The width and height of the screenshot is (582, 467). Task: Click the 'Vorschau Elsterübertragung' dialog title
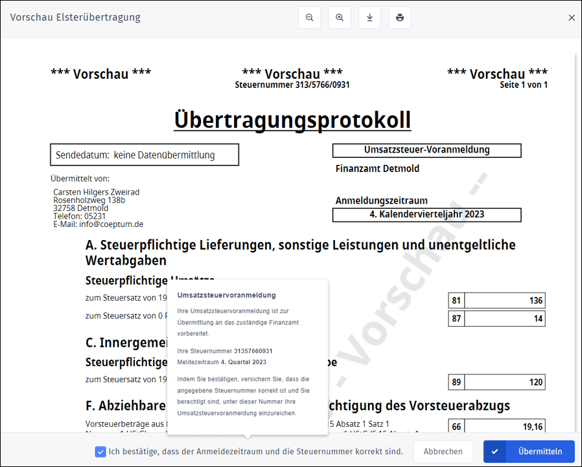coord(75,17)
